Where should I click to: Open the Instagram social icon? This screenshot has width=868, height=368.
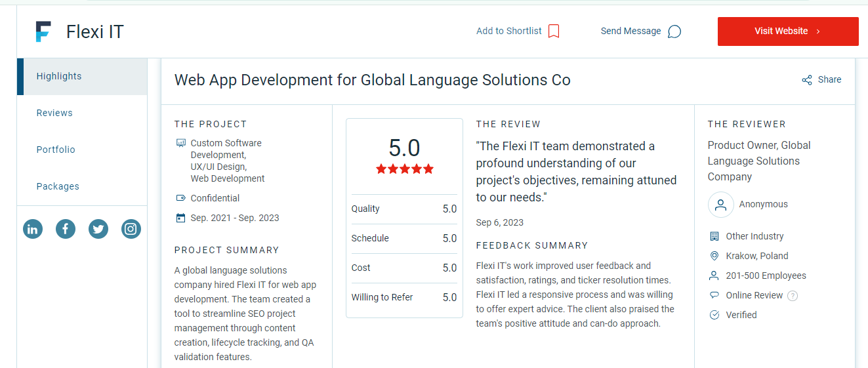(x=131, y=229)
